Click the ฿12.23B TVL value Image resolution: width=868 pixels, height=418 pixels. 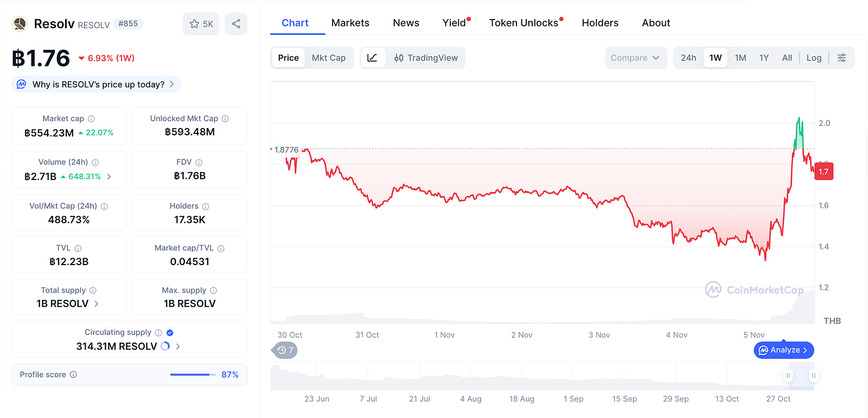[x=69, y=262]
